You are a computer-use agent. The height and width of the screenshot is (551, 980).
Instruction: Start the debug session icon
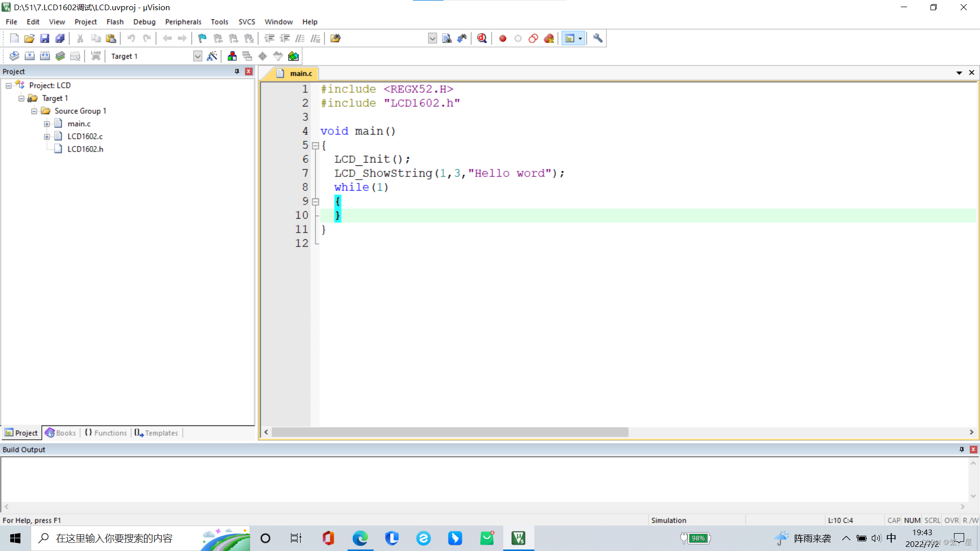tap(482, 38)
